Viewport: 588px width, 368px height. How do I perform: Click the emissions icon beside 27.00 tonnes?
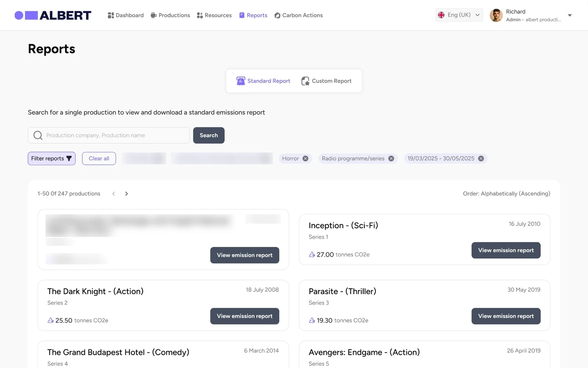pos(312,255)
